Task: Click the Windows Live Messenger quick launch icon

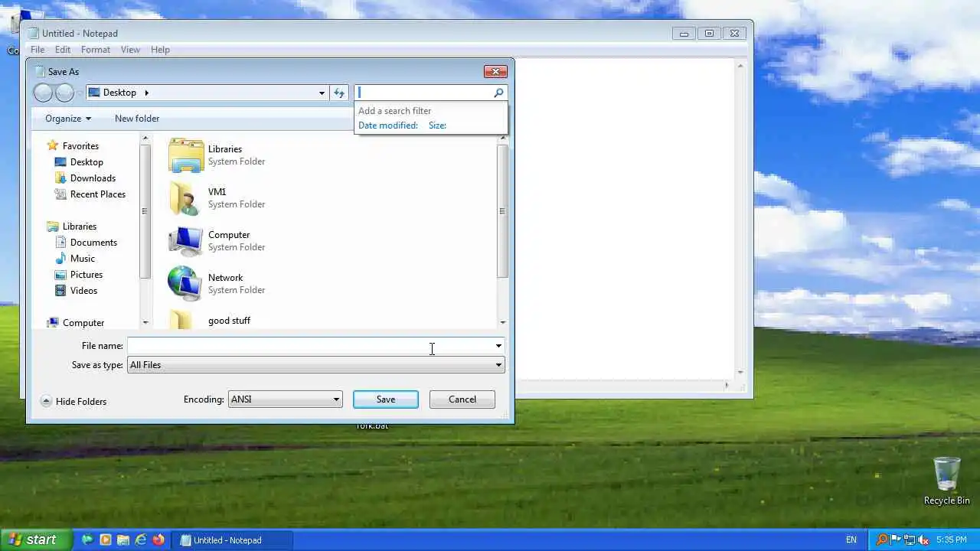Action: pos(87,540)
